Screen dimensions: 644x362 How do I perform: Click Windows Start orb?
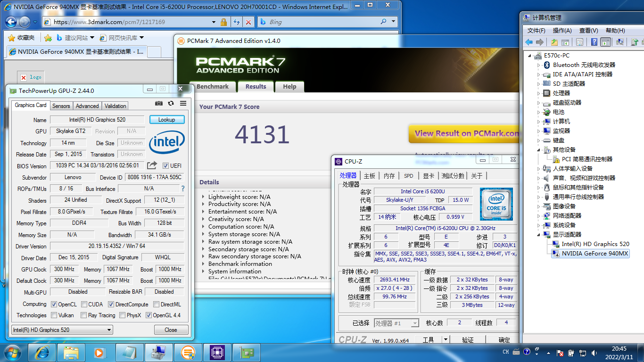click(x=13, y=352)
